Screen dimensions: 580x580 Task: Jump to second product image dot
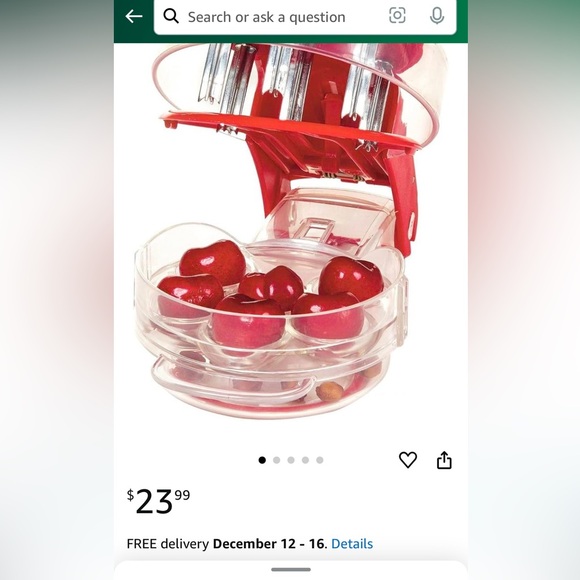click(276, 460)
